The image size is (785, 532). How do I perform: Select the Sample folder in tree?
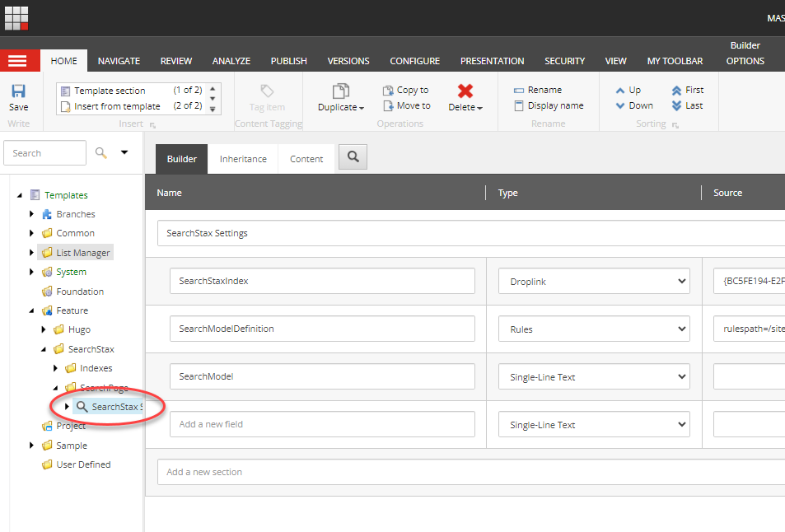72,446
